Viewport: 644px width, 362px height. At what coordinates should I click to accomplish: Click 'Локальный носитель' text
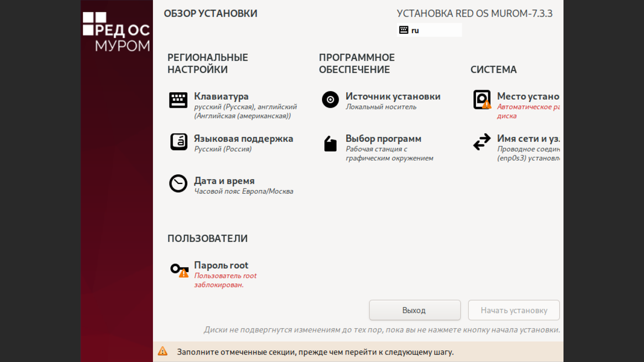click(381, 107)
